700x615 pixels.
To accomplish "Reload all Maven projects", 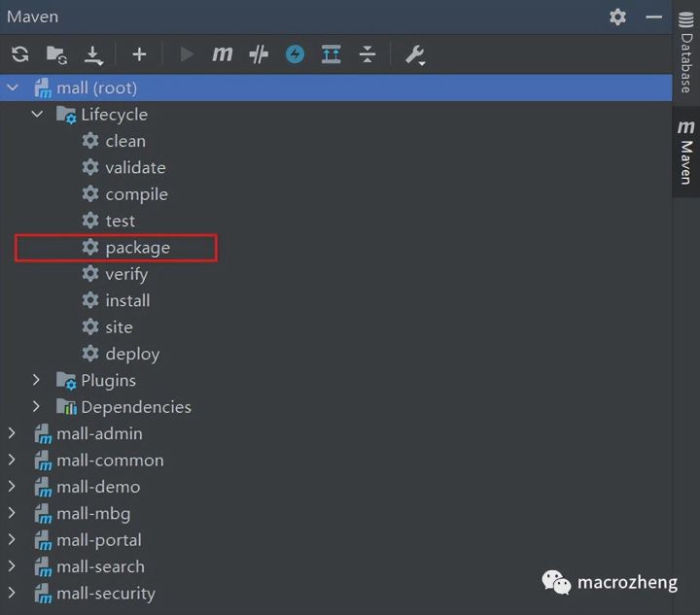I will click(x=20, y=54).
